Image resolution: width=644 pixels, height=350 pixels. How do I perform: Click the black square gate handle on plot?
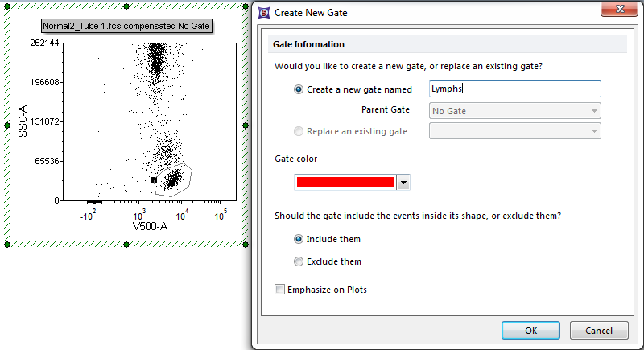click(x=153, y=180)
